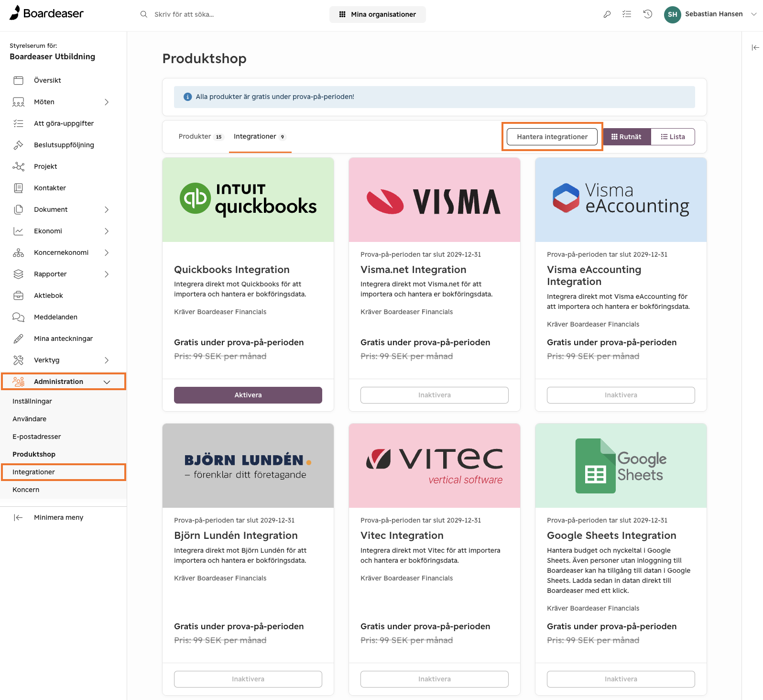Expand the Möten submenu chevron

(x=107, y=102)
